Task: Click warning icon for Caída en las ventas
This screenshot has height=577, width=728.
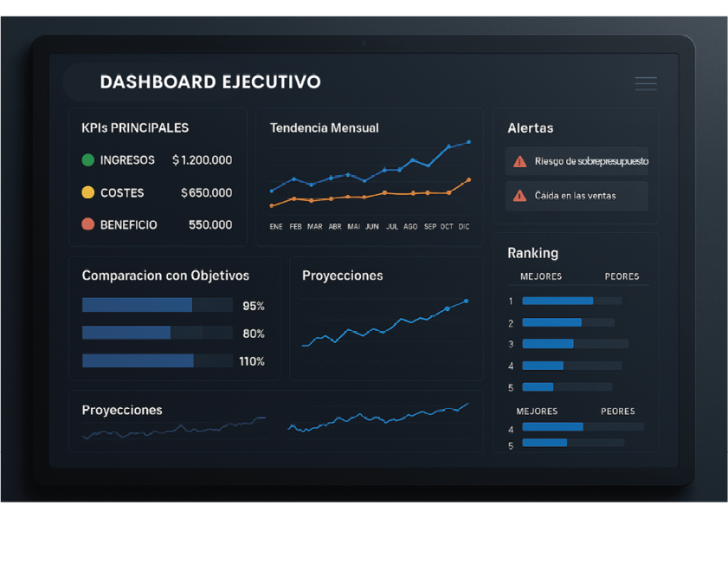Action: click(x=519, y=196)
